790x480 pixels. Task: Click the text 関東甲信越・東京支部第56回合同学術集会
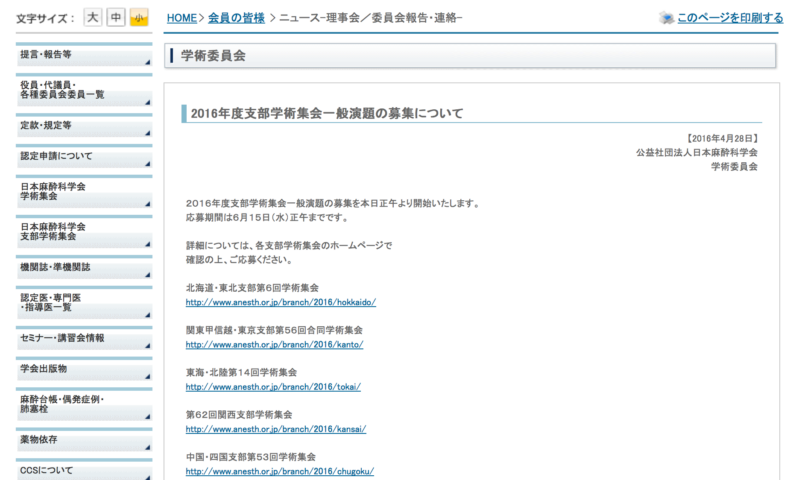coord(274,330)
